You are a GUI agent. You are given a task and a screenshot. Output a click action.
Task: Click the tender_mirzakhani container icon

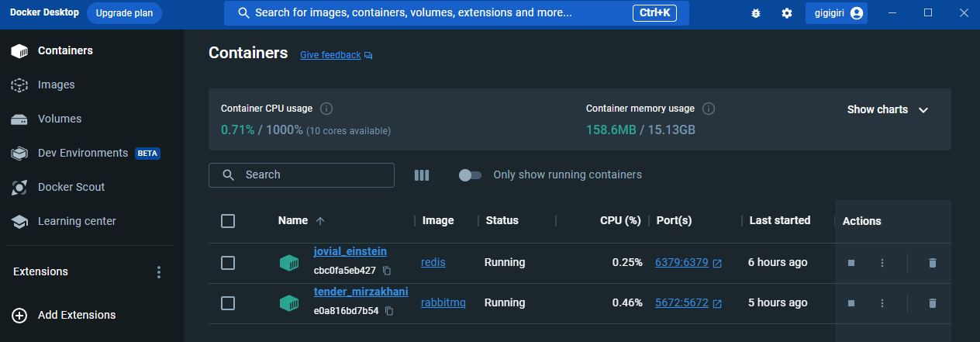(289, 303)
